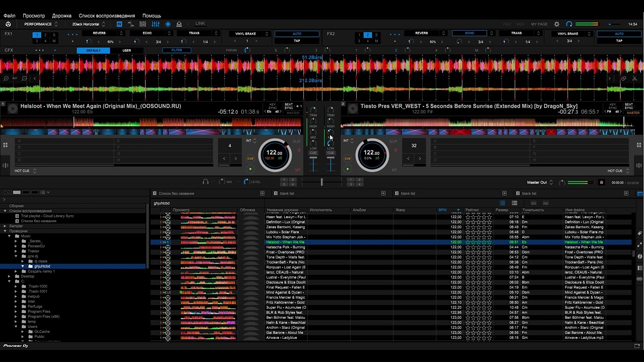Image resolution: width=644 pixels, height=362 pixels.
Task: Click headphones LEVEL knob
Action: pos(247,182)
